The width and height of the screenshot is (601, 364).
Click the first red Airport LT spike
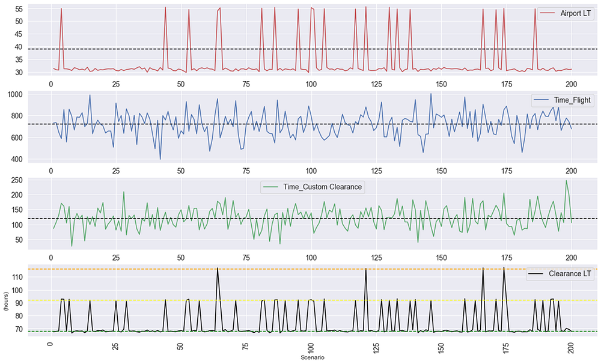(x=61, y=9)
